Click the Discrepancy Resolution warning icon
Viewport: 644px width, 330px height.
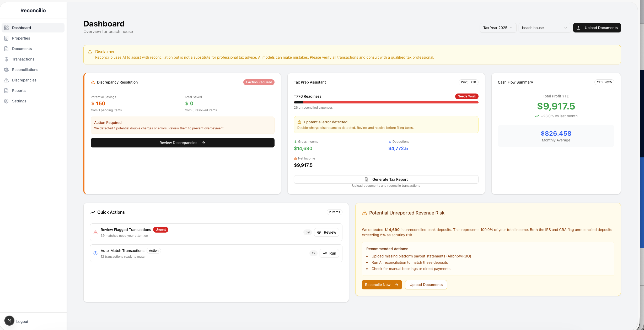pyautogui.click(x=93, y=82)
